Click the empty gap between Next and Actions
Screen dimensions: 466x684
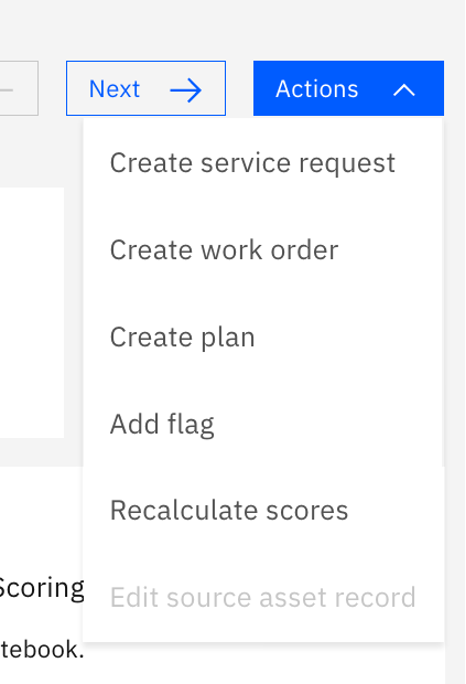point(240,88)
